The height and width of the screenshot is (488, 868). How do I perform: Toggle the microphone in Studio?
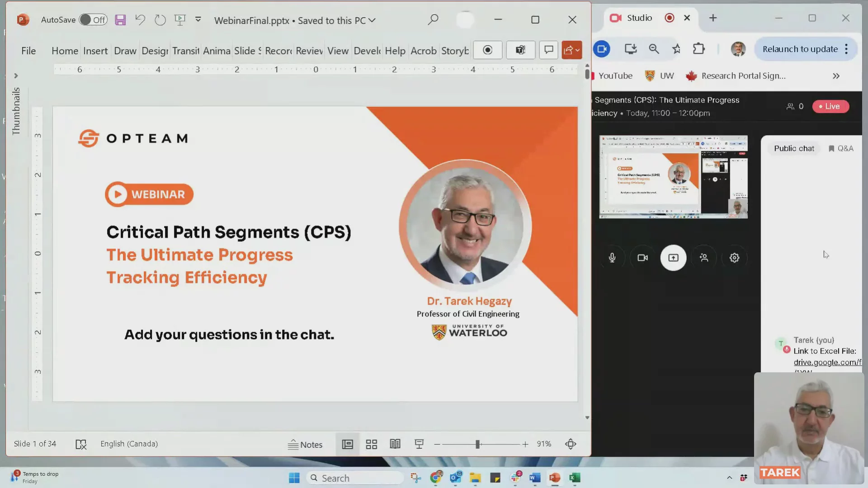[x=612, y=258]
